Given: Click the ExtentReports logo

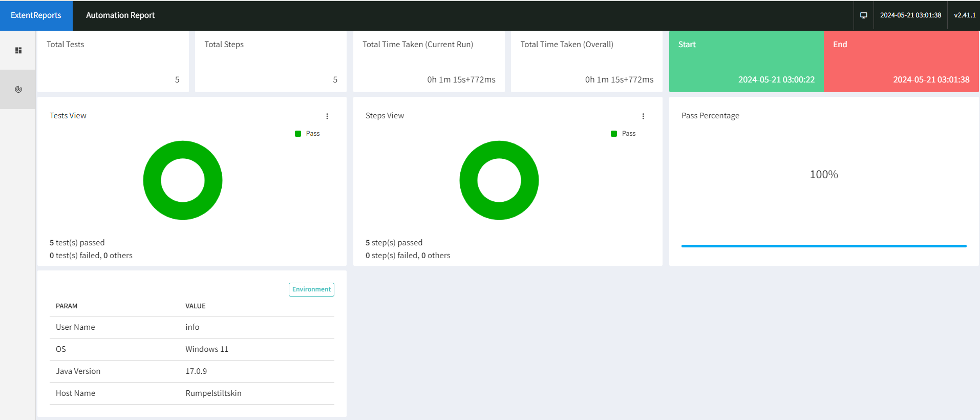Looking at the screenshot, I should click(x=36, y=15).
